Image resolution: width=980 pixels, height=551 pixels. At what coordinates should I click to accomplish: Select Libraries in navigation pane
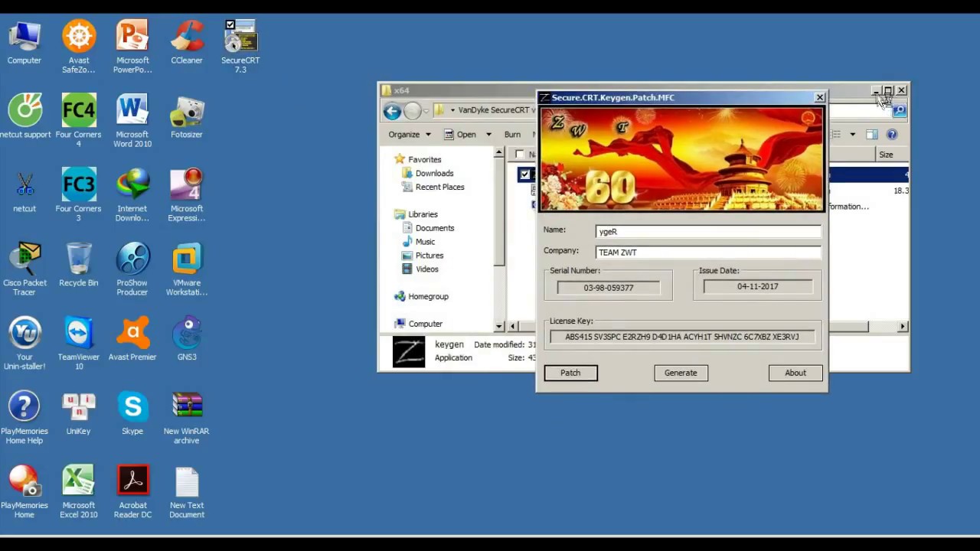coord(416,214)
